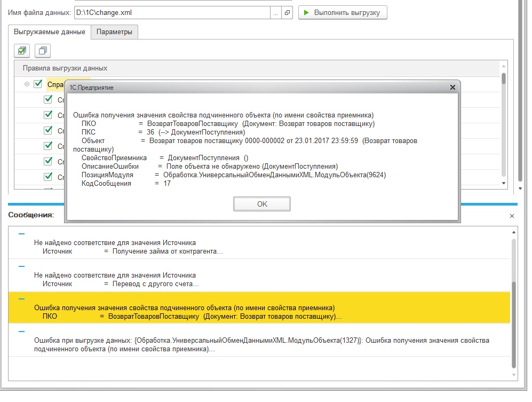Open file picker via ellipsis button
Viewport: 532px width, 402px height.
click(275, 13)
